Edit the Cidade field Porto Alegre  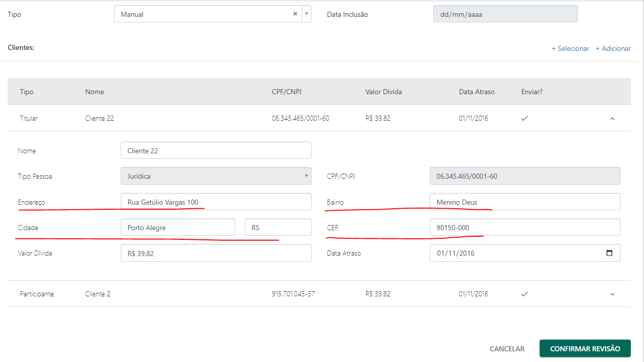point(178,227)
